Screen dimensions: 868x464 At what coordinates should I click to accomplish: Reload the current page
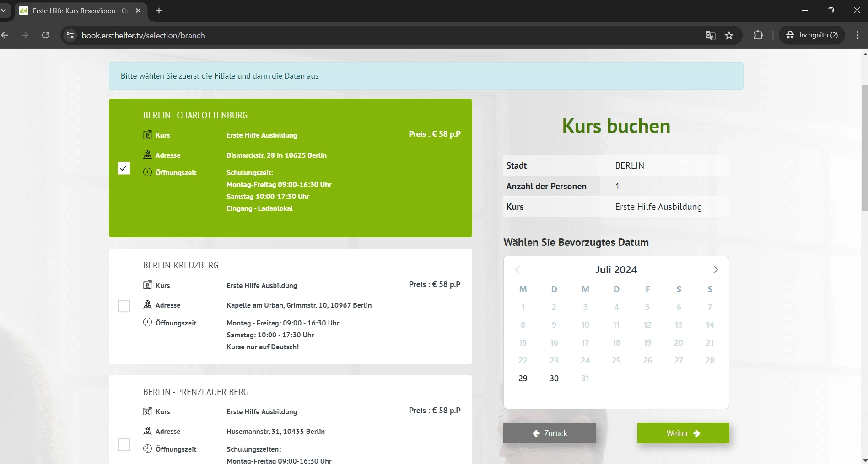coord(45,35)
